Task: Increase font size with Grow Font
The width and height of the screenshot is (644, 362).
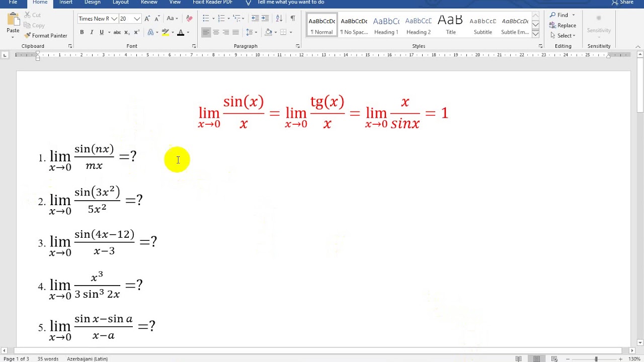Action: tap(147, 19)
